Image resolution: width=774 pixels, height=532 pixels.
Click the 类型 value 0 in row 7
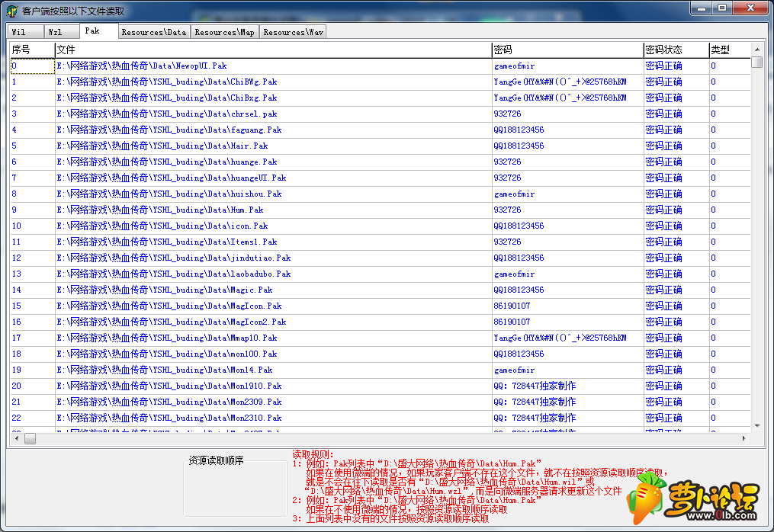coord(713,178)
